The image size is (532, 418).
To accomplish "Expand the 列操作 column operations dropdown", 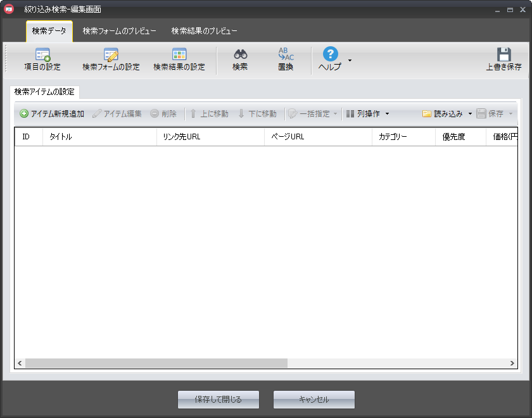I will pyautogui.click(x=388, y=114).
